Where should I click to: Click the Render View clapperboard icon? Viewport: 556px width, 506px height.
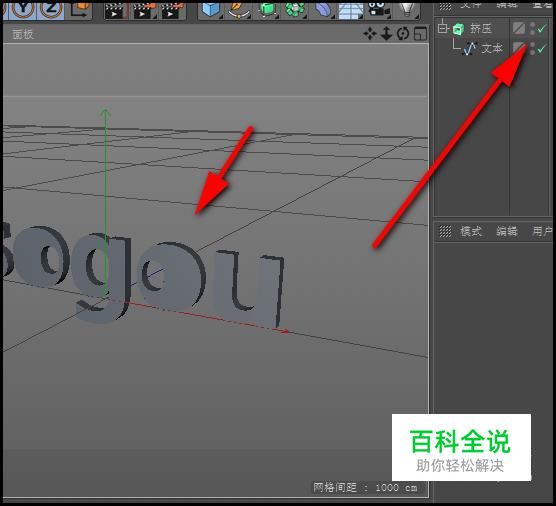[x=114, y=10]
